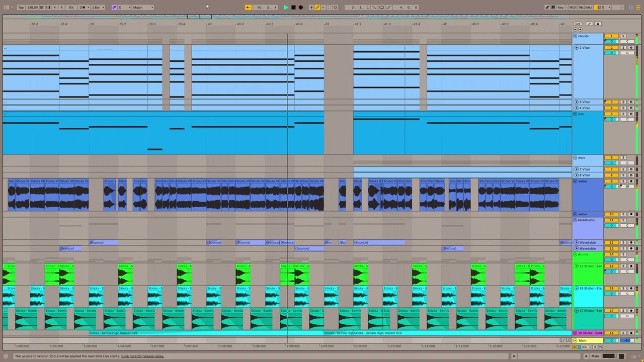Solo the chords track

tap(623, 36)
